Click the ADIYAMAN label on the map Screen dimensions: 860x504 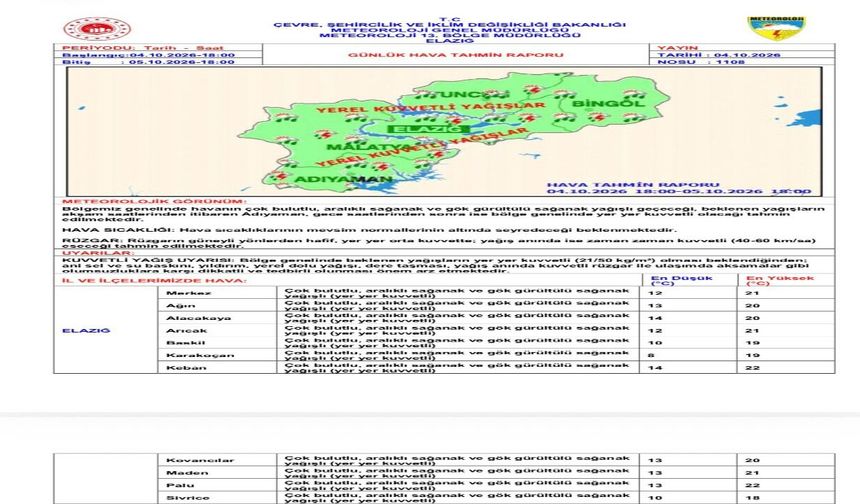[x=344, y=179]
